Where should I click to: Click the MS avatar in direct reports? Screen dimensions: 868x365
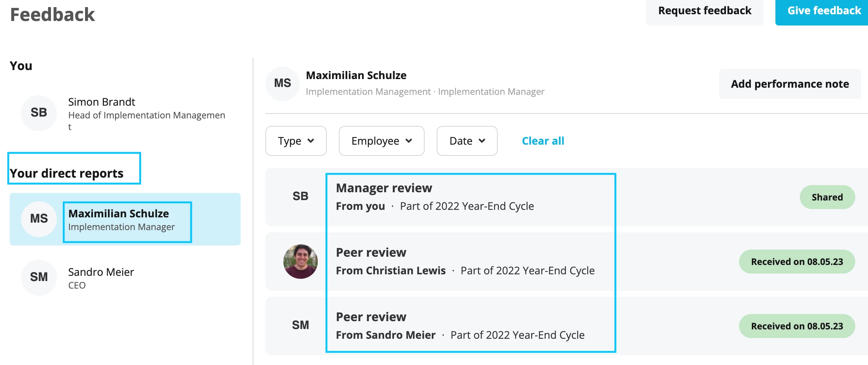(39, 219)
